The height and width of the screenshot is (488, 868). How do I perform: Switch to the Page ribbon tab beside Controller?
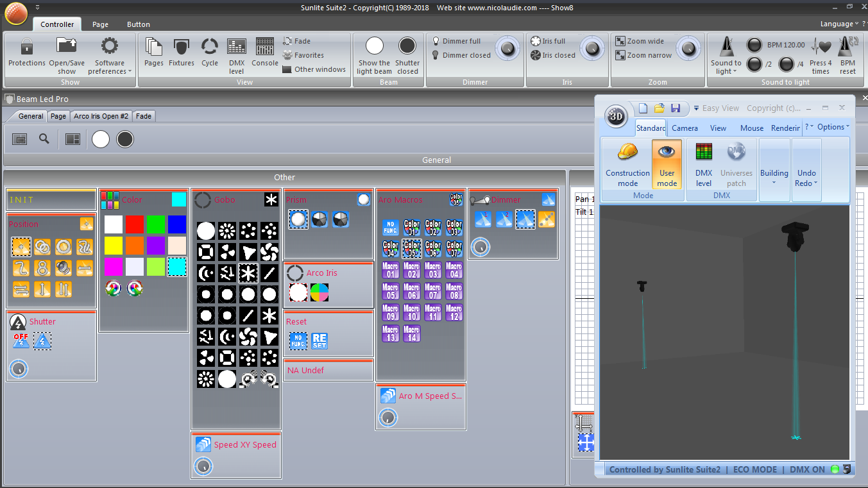100,24
